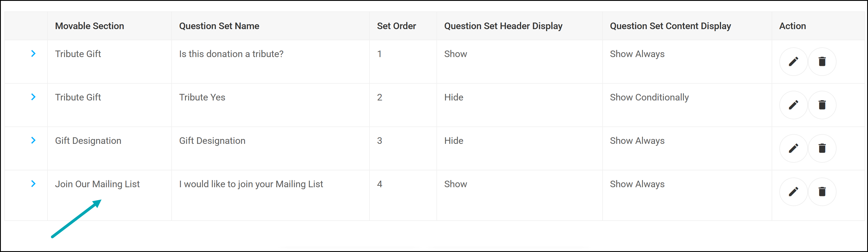Expand the Gift Designation row
The image size is (868, 252).
point(33,140)
